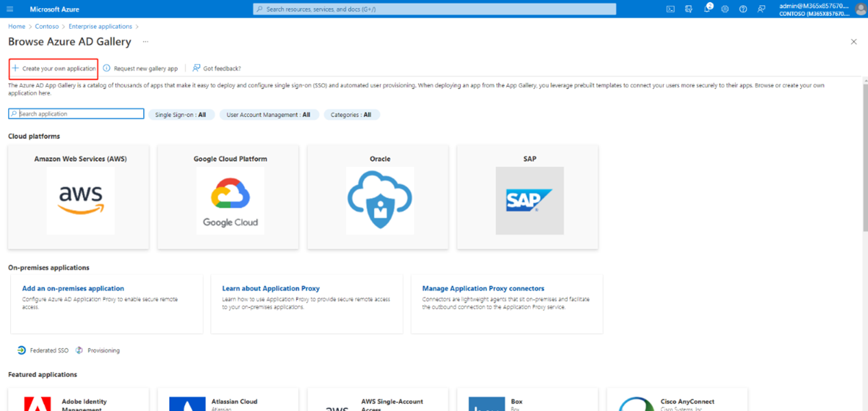868x411 pixels.
Task: Open the help question mark icon
Action: click(743, 9)
